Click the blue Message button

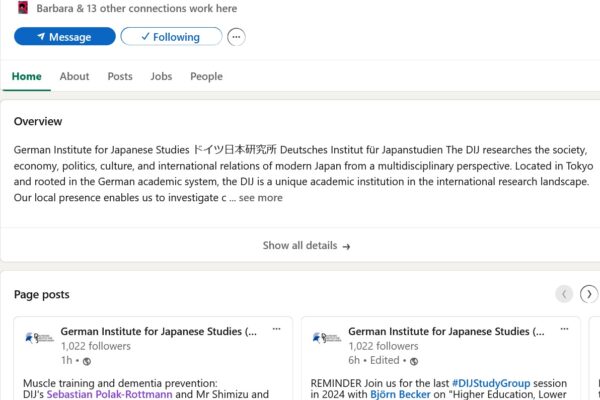65,37
